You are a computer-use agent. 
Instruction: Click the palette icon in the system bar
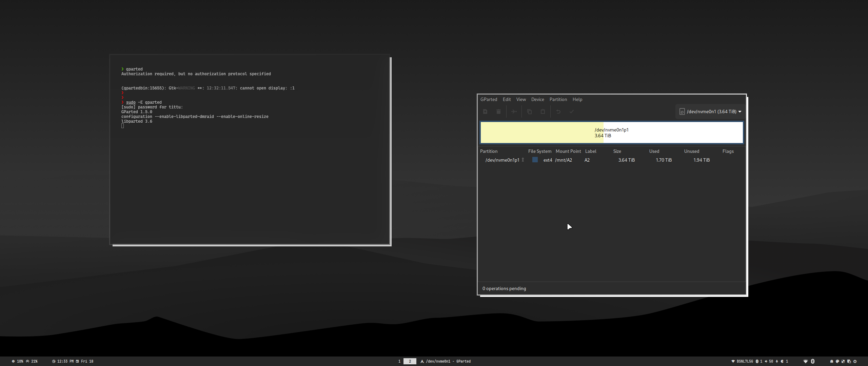click(837, 361)
